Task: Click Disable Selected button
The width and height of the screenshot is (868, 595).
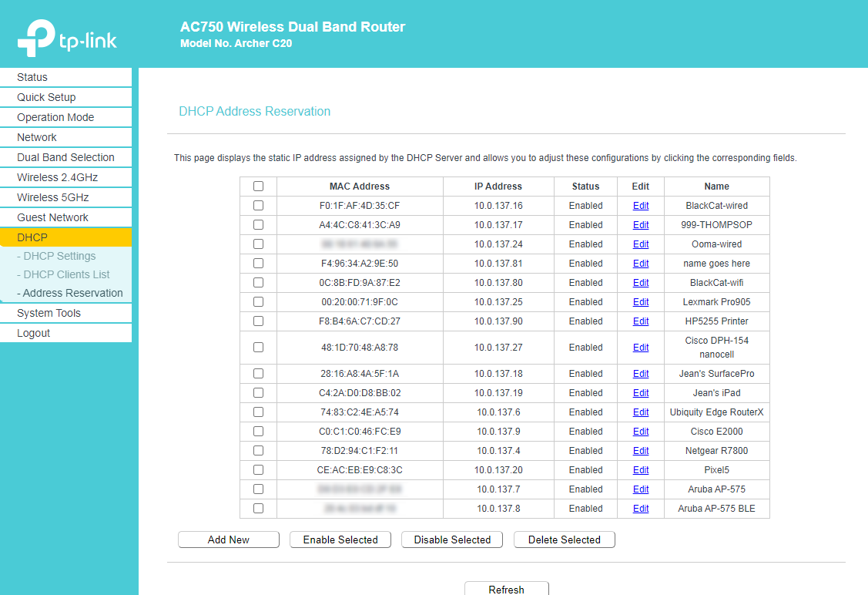Action: (452, 540)
